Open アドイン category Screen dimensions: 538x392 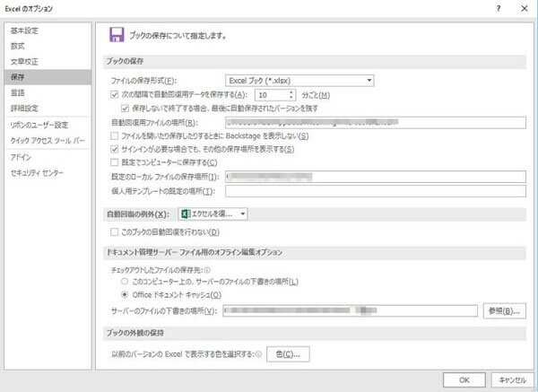pos(48,157)
